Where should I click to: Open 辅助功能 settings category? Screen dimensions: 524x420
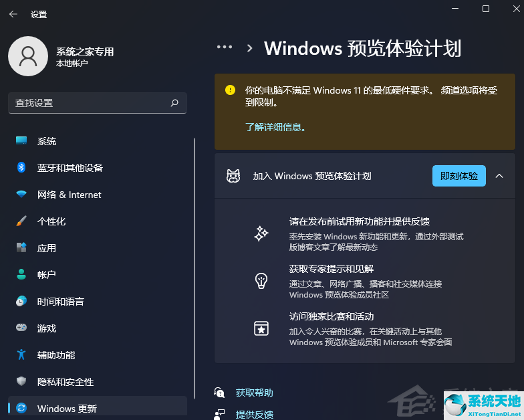point(98,354)
